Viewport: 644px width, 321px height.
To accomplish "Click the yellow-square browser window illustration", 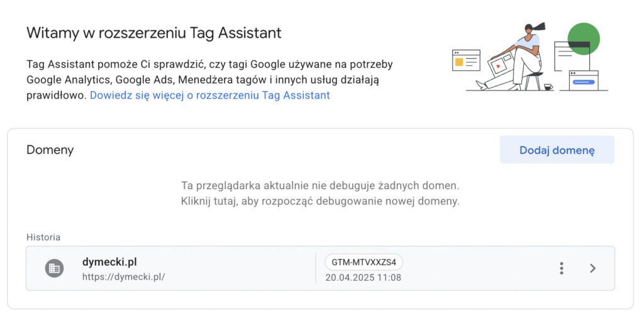I will [x=466, y=61].
